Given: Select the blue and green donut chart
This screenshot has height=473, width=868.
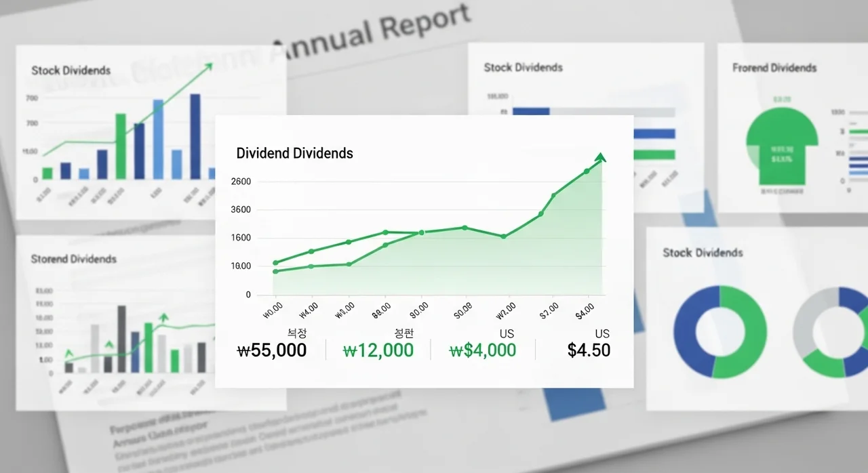Looking at the screenshot, I should coord(719,332).
